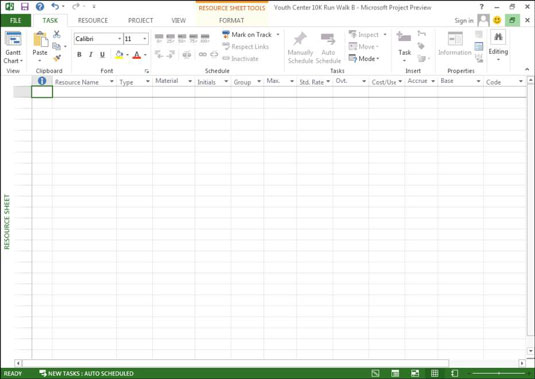Insert a new Task from ribbon

click(x=404, y=45)
